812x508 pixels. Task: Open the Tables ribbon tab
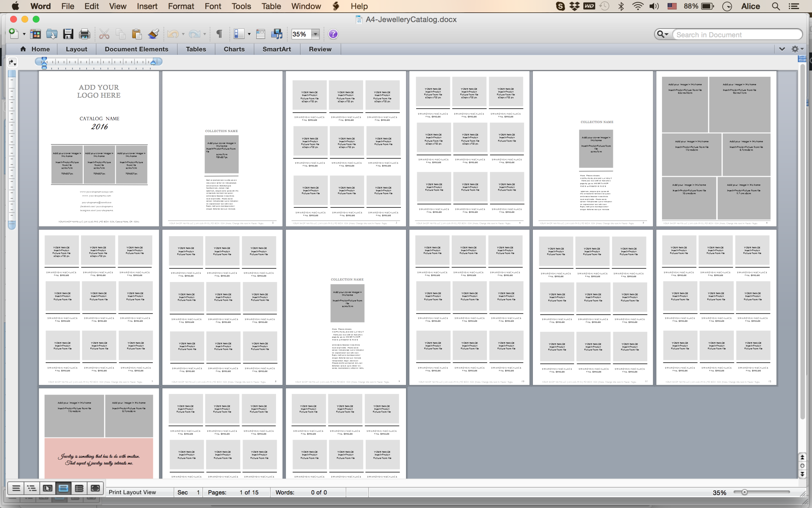[196, 49]
